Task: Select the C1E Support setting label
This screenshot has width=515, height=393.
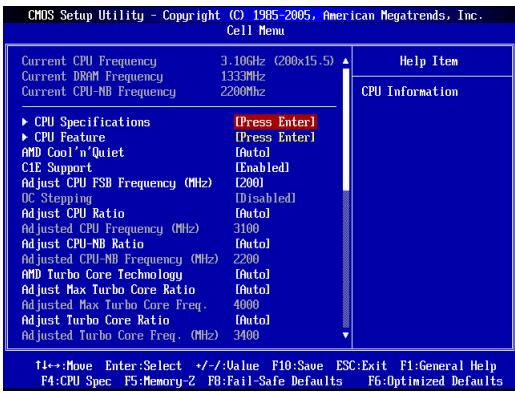Action: (57, 168)
